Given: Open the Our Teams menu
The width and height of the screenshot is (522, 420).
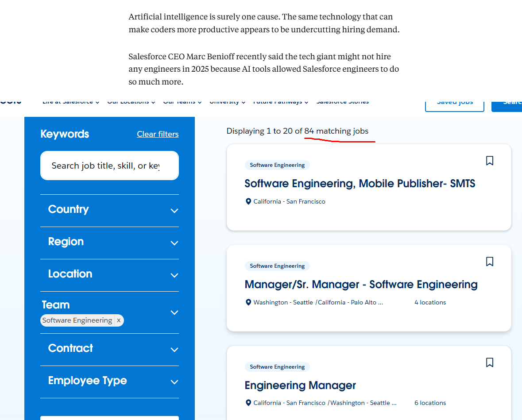Looking at the screenshot, I should 182,102.
